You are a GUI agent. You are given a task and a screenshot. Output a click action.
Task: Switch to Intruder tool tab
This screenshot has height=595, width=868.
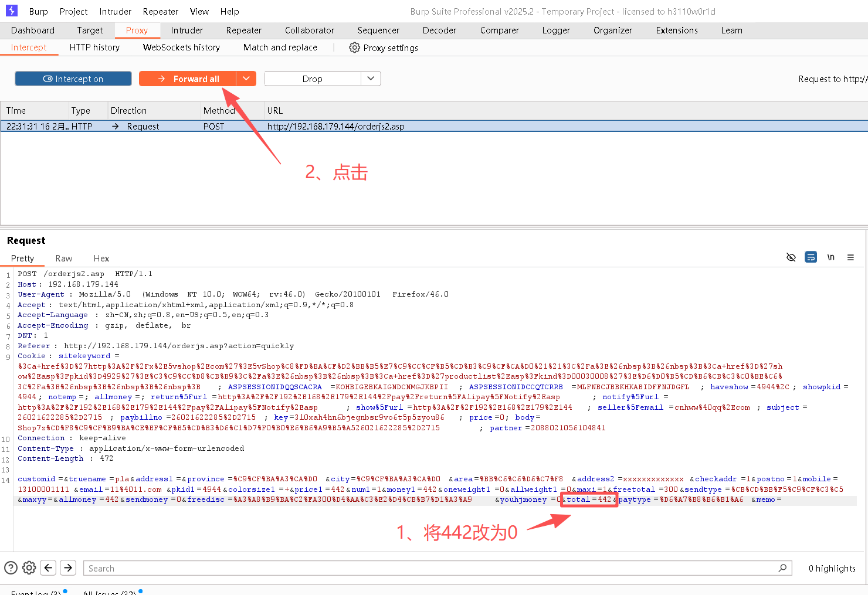coord(187,30)
